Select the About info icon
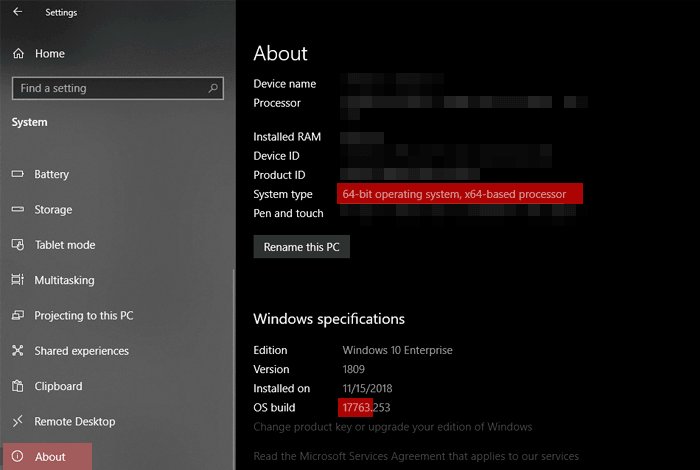Viewport: 700px width, 470px height. [x=18, y=456]
